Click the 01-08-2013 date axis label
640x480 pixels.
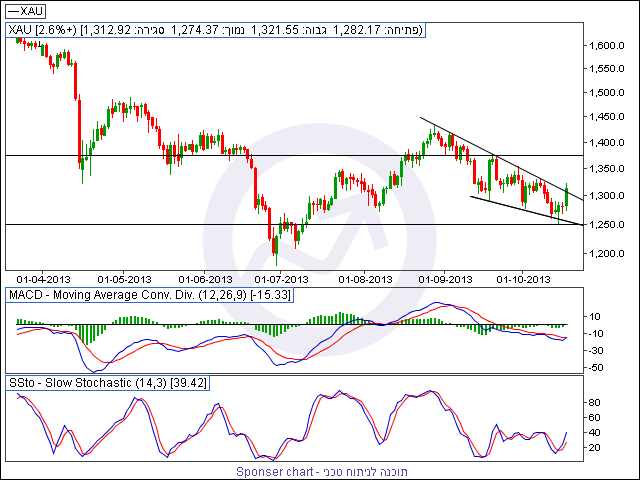point(365,280)
